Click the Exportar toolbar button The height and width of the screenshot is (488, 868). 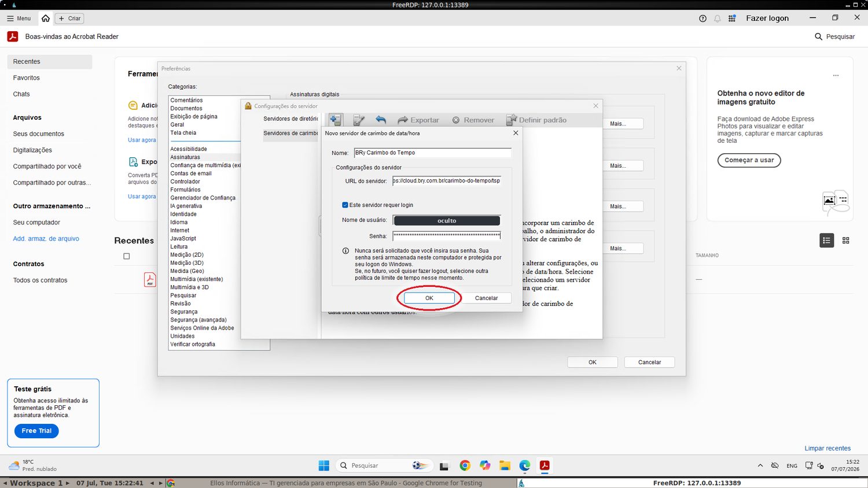(x=418, y=120)
